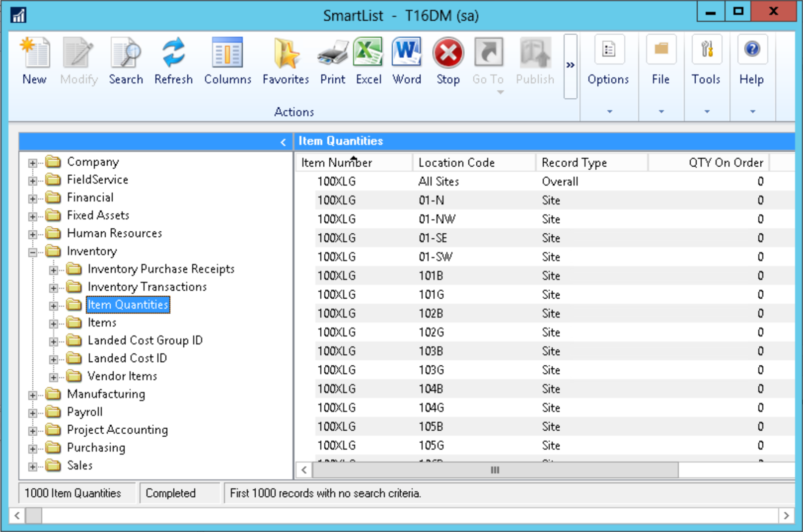Open dropdown arrow under Tools

[707, 112]
